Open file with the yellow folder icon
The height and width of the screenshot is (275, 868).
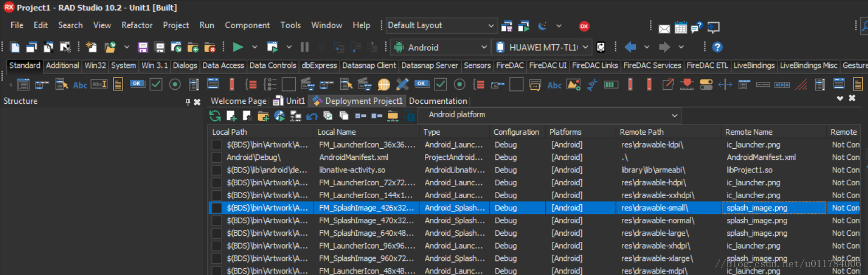(110, 47)
